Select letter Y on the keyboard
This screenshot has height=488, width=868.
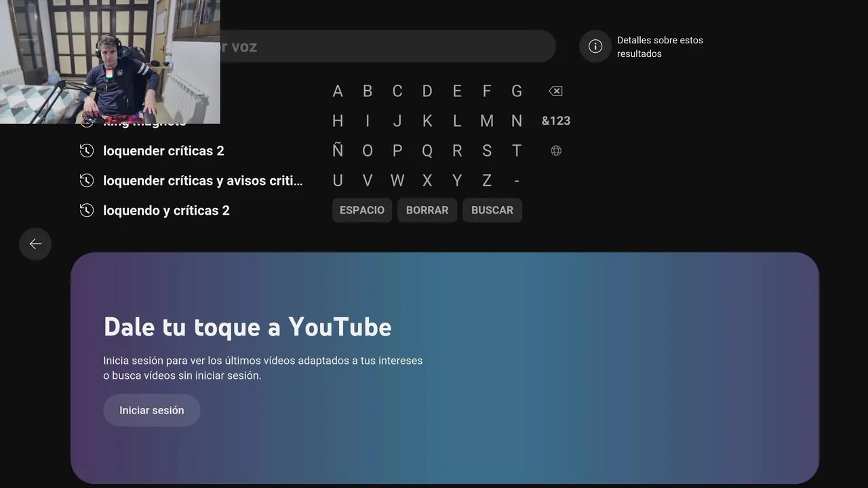(x=457, y=180)
